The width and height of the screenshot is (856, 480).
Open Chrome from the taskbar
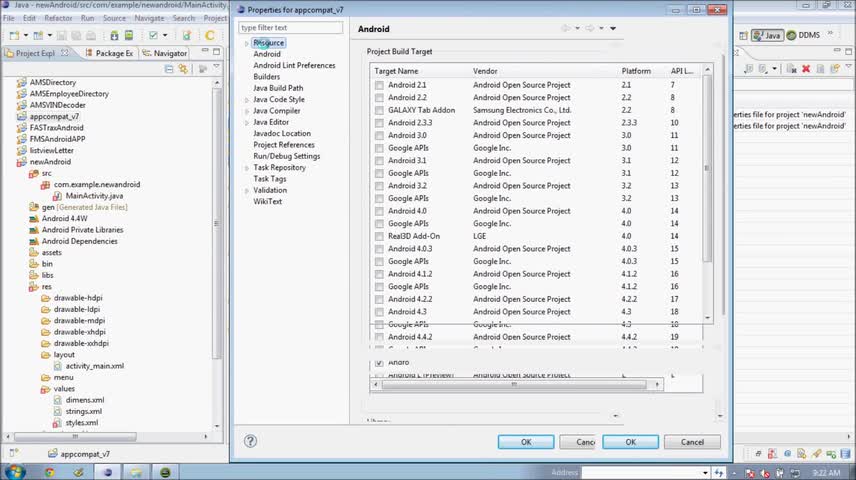point(50,472)
